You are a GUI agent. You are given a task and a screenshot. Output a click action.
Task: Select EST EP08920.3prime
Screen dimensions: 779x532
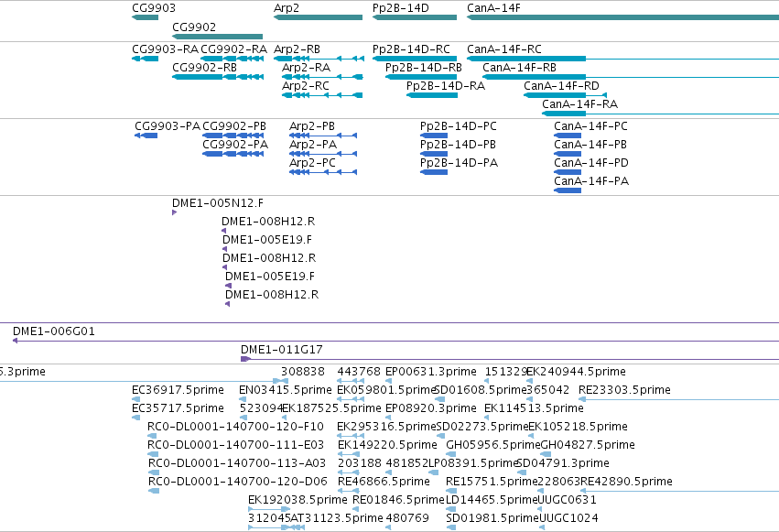coord(388,418)
